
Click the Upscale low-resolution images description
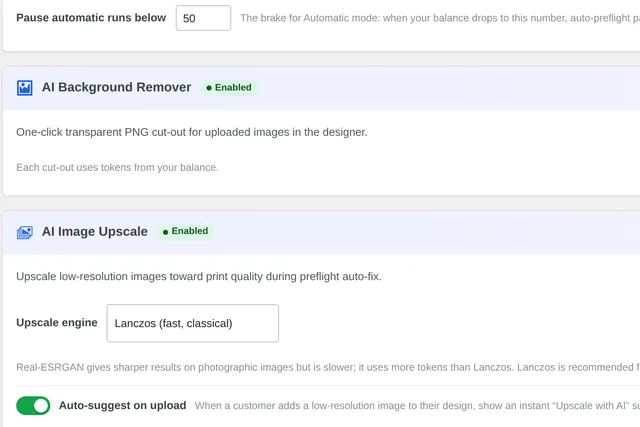tap(199, 276)
